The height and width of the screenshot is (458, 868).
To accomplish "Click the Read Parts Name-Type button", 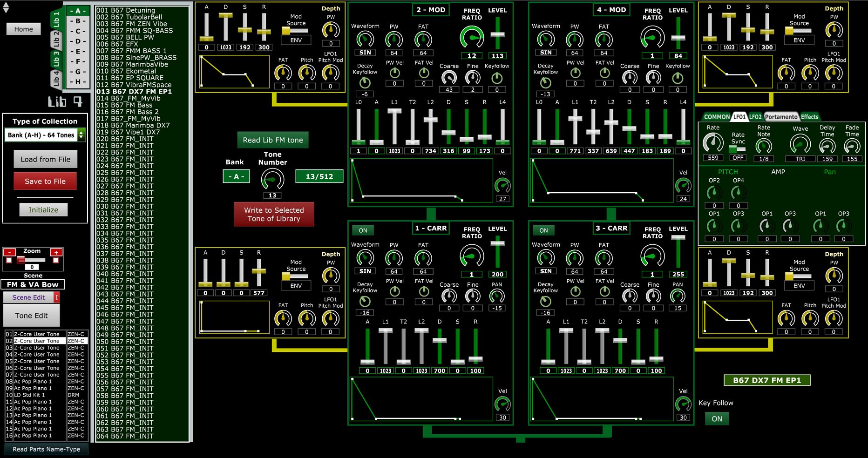I will [x=47, y=449].
